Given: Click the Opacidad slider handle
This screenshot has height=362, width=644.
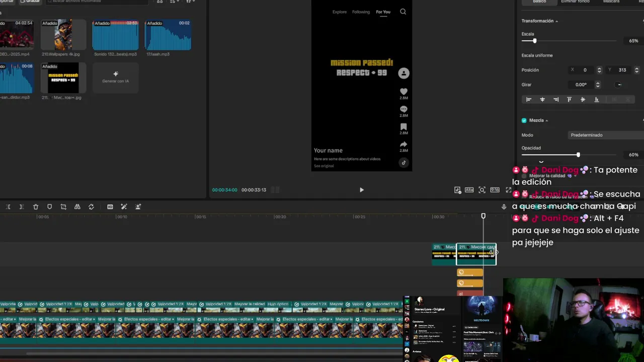Looking at the screenshot, I should click(x=578, y=155).
